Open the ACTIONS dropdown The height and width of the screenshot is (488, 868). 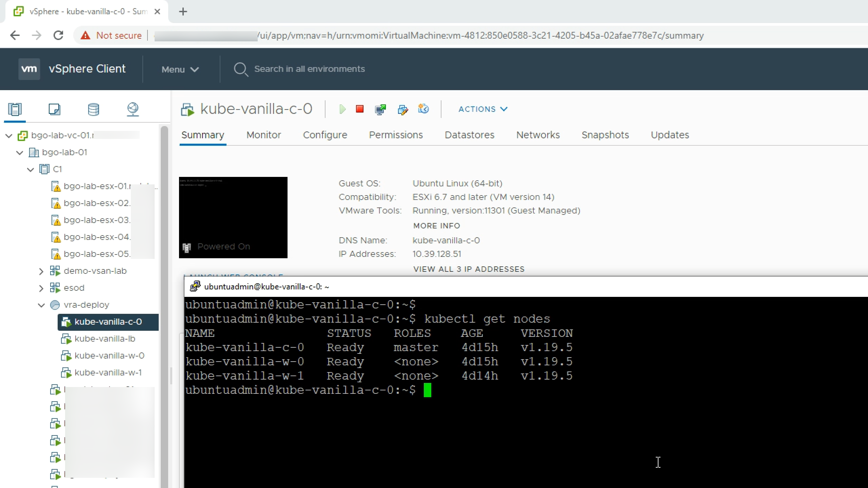483,109
